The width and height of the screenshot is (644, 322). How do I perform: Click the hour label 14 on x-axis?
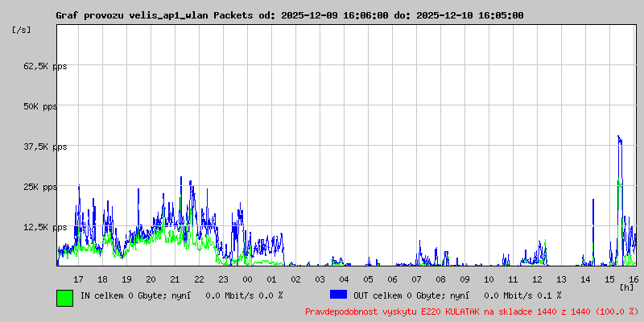click(x=586, y=279)
